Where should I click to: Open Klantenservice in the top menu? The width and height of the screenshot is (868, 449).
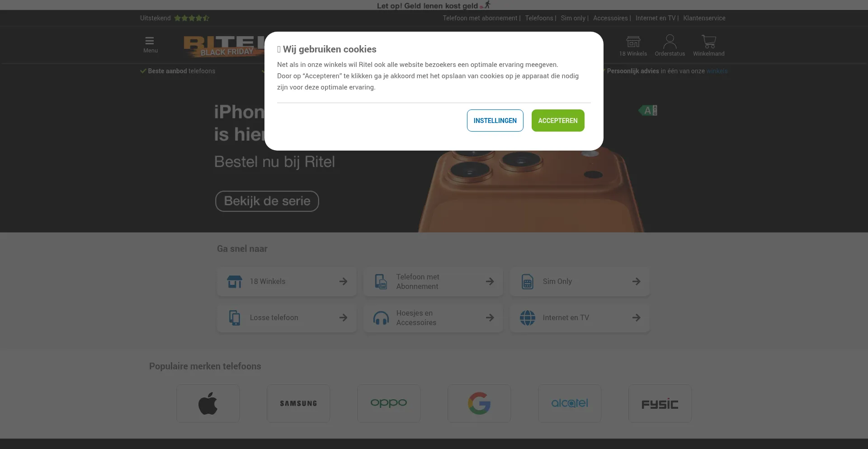click(x=704, y=18)
